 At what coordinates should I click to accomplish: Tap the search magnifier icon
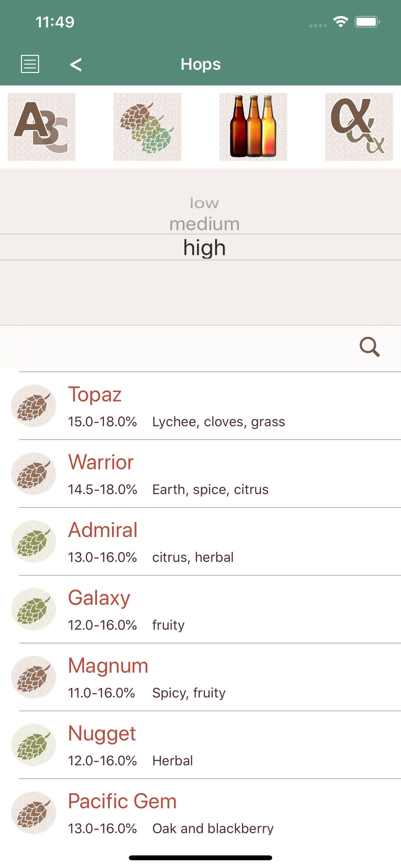(370, 347)
